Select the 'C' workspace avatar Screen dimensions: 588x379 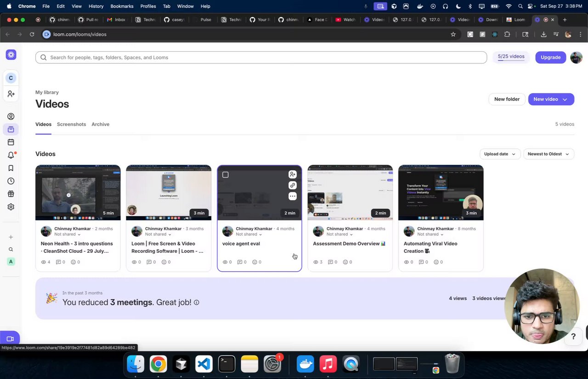[11, 78]
